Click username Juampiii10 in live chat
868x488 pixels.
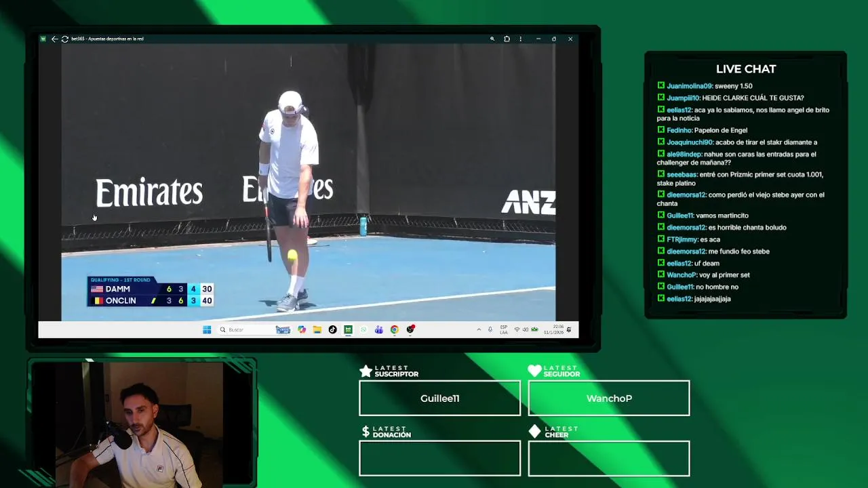pyautogui.click(x=683, y=98)
